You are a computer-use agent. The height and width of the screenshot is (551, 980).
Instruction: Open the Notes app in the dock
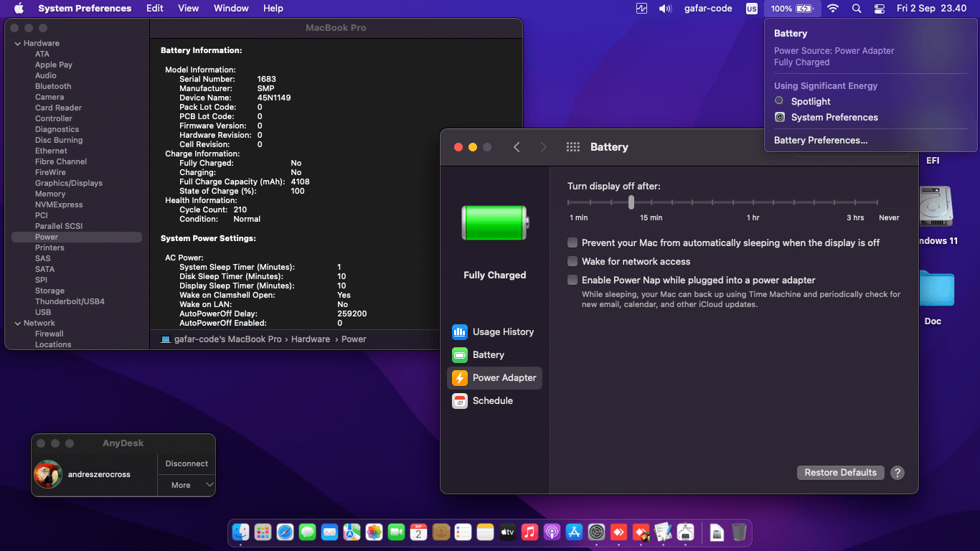[485, 532]
